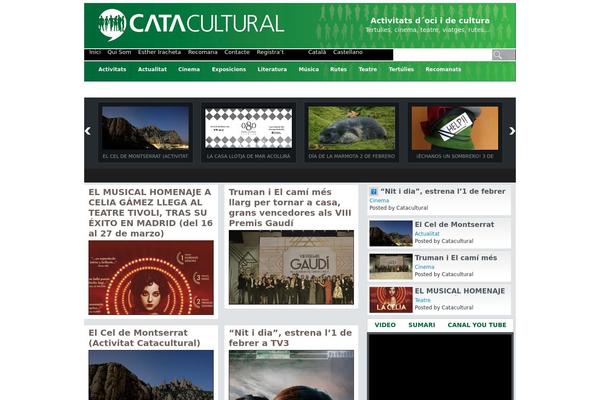
Task: Open the Actualitat category
Action: [x=152, y=69]
